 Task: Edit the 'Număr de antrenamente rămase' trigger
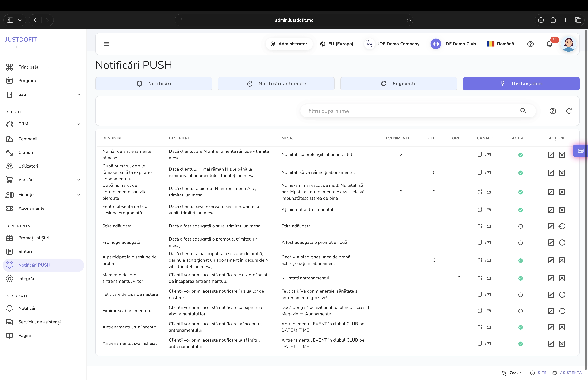551,155
